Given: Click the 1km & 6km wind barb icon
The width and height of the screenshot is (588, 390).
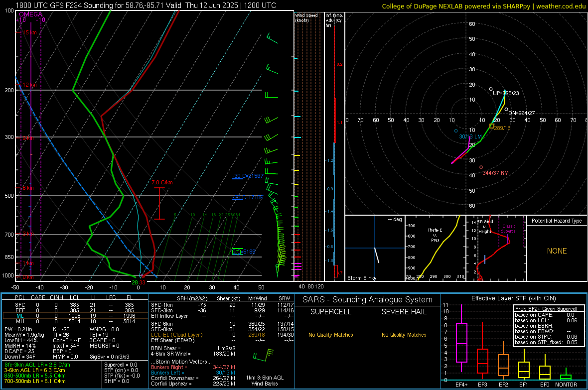Looking at the screenshot, I should [x=263, y=355].
